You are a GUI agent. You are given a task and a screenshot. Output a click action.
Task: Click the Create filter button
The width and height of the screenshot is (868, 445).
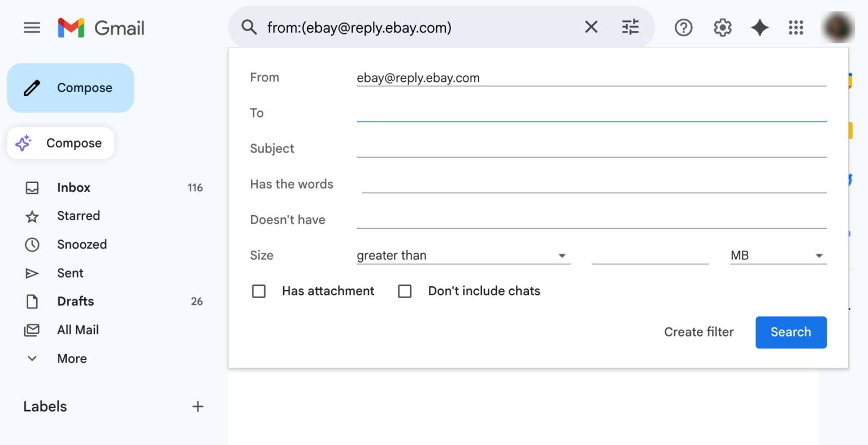click(698, 332)
